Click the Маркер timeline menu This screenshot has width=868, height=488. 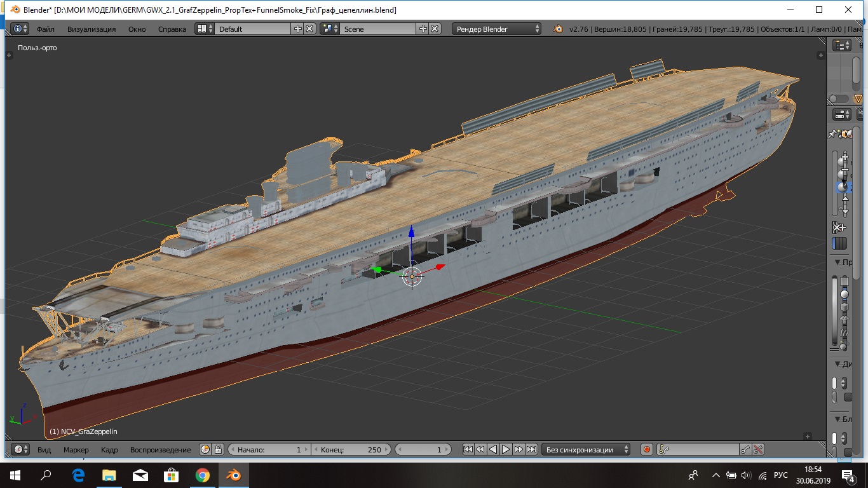click(76, 450)
